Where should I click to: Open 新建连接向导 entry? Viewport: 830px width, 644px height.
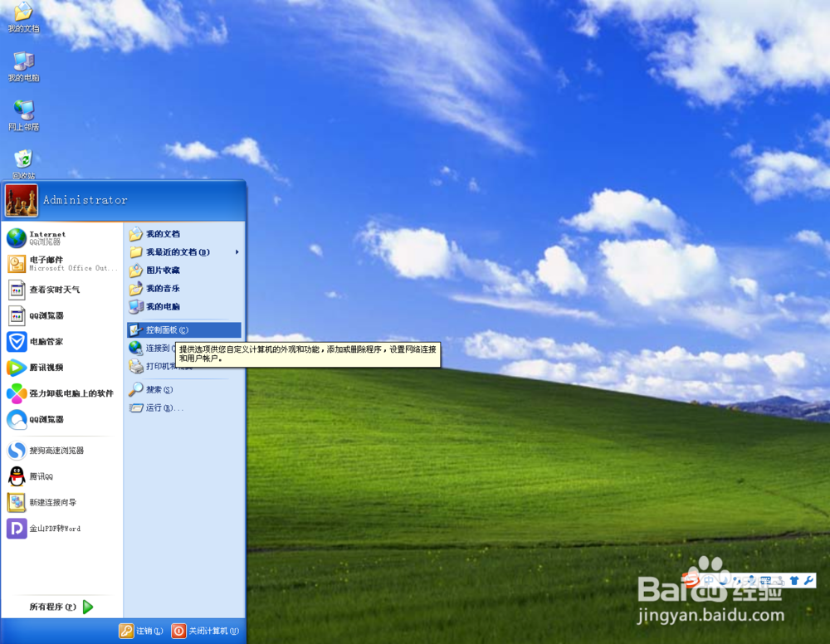point(62,502)
